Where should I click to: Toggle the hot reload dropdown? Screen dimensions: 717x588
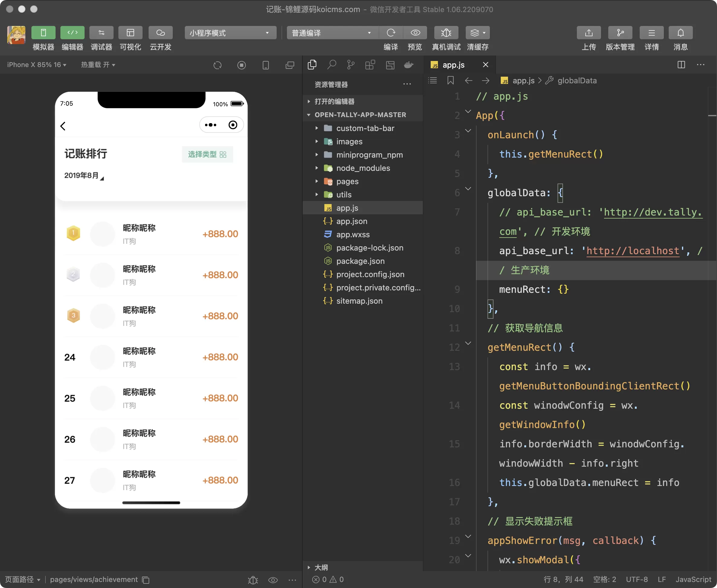[98, 65]
